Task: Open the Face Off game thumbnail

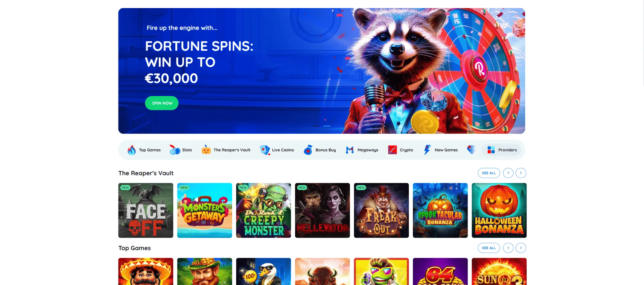Action: [x=146, y=210]
